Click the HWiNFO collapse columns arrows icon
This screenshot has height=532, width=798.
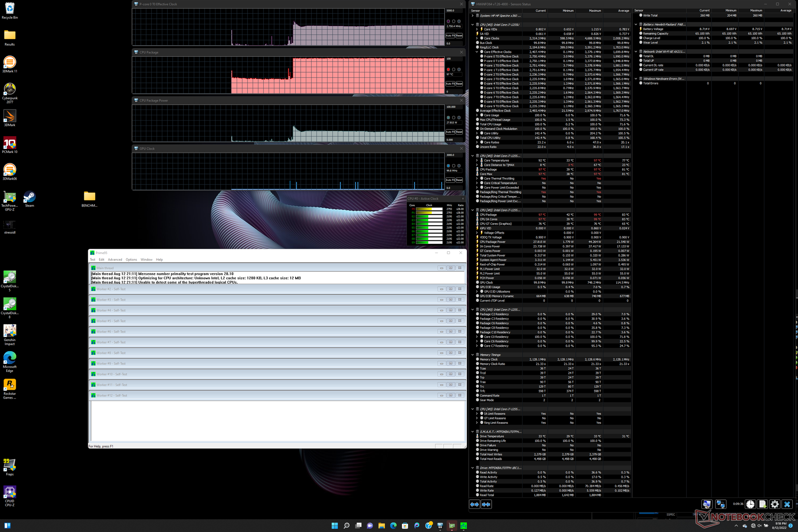(x=486, y=504)
